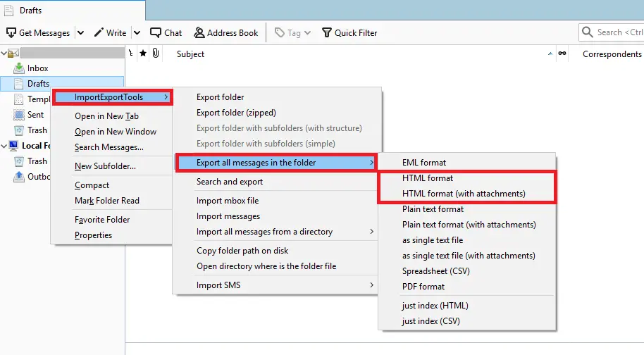Click Export folder (zipped)
Viewport: 644px width, 355px height.
(236, 113)
